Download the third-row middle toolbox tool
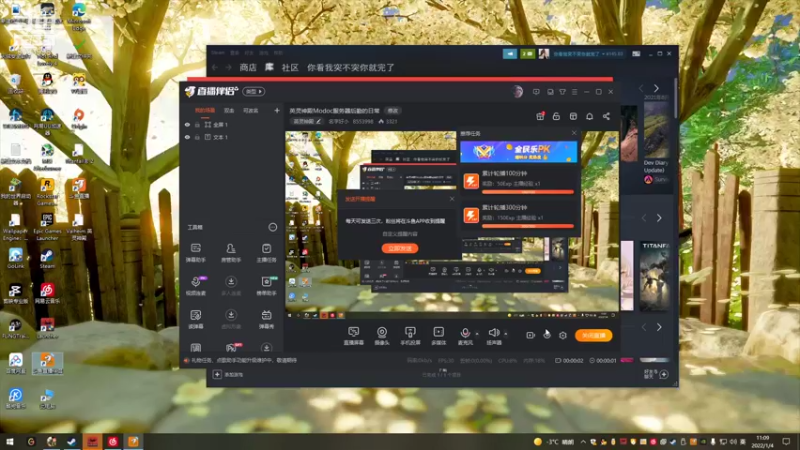 click(231, 319)
